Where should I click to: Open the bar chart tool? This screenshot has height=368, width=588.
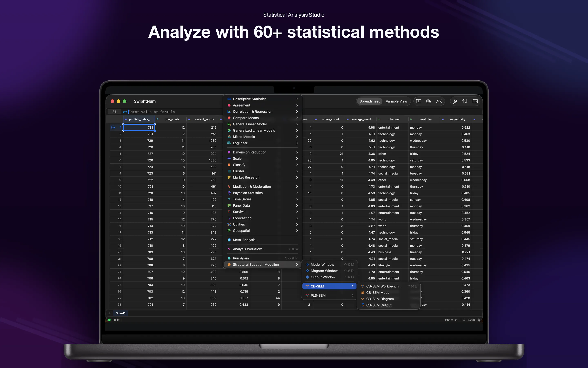pyautogui.click(x=429, y=101)
